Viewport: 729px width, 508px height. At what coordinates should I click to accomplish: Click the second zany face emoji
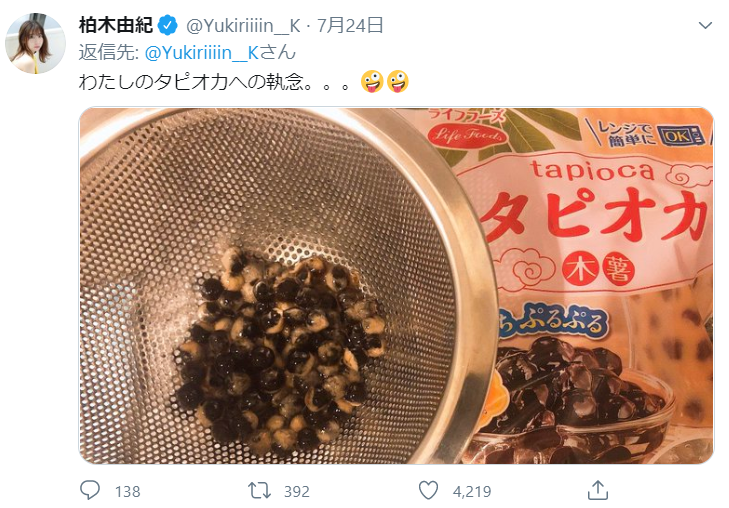point(398,82)
